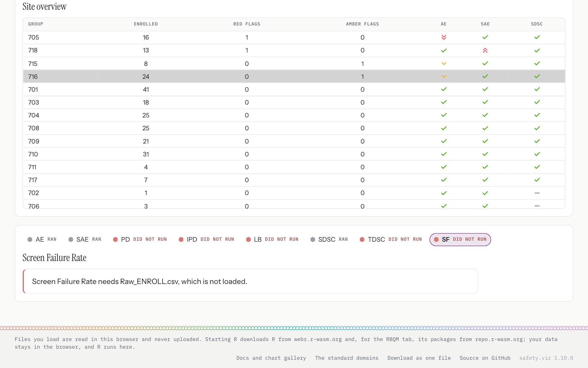This screenshot has height=368, width=588.
Task: Click the amber down-arrow AE flag for site 715
Action: [x=443, y=63]
